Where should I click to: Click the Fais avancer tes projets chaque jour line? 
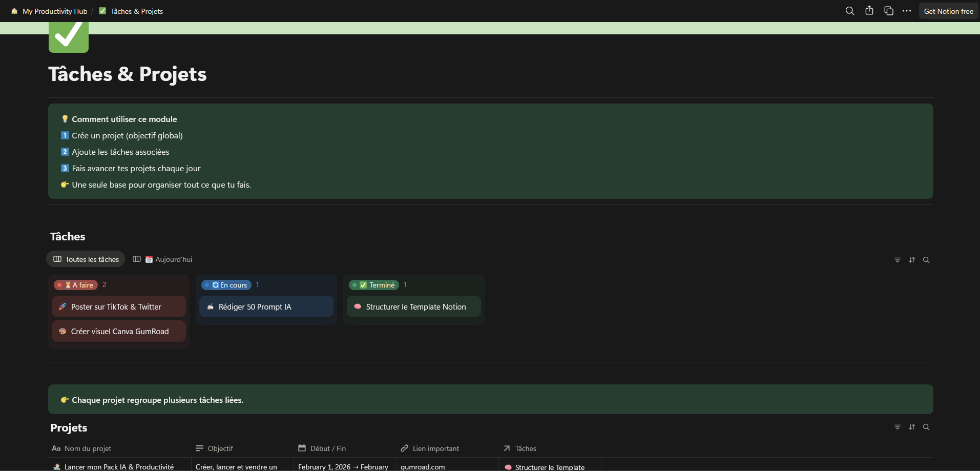136,168
